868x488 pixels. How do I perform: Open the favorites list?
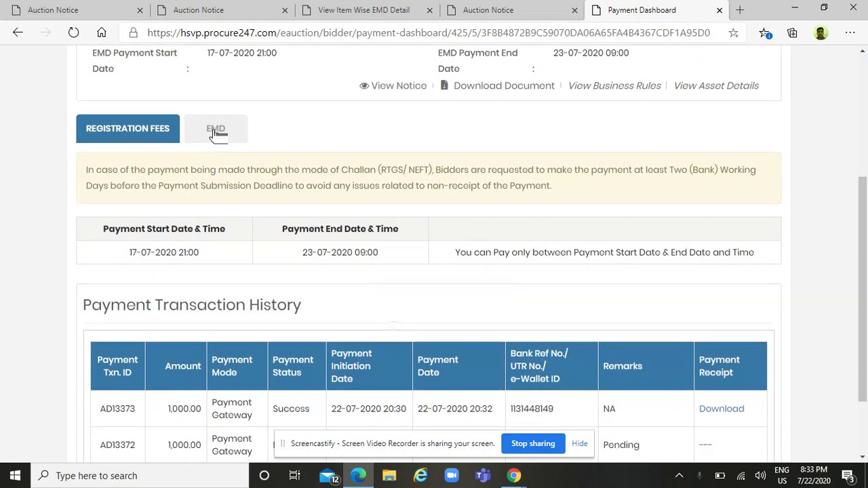[x=765, y=33]
